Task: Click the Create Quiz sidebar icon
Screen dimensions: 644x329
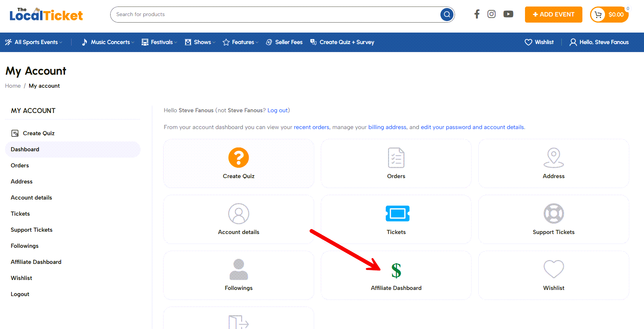Action: pyautogui.click(x=15, y=133)
